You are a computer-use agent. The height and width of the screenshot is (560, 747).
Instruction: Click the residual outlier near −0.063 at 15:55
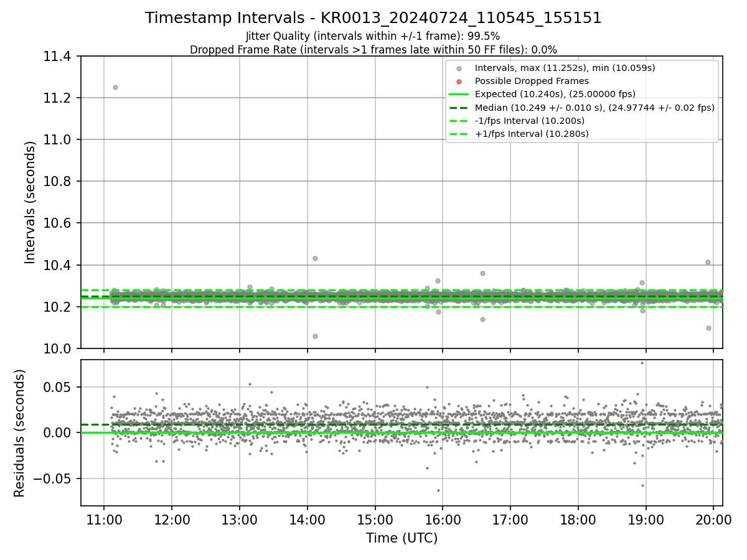[x=438, y=490]
